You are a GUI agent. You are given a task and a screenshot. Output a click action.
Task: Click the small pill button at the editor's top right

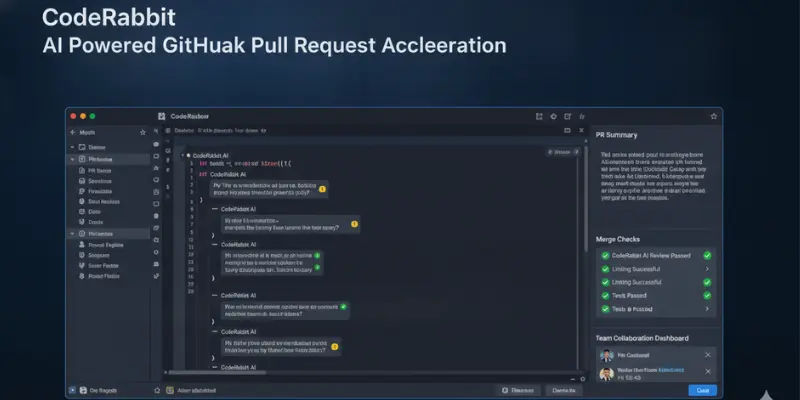pyautogui.click(x=563, y=152)
